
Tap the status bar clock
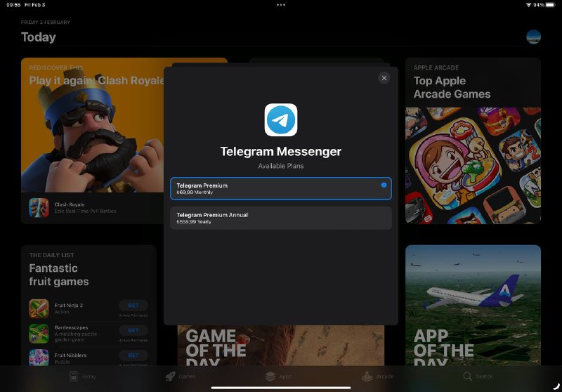pyautogui.click(x=13, y=5)
